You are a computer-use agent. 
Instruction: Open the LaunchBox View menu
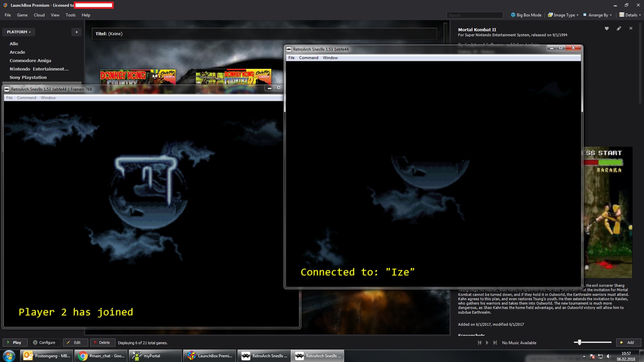55,15
